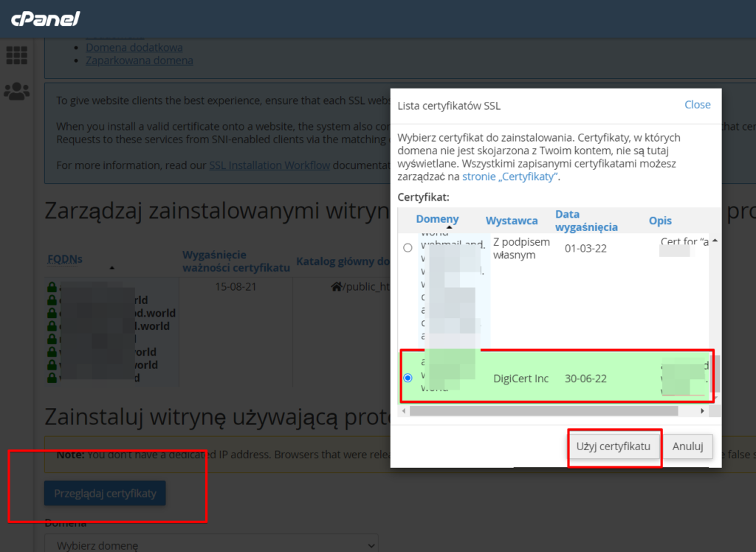Close the SSL certificate list dialog
The width and height of the screenshot is (756, 552).
click(x=697, y=105)
